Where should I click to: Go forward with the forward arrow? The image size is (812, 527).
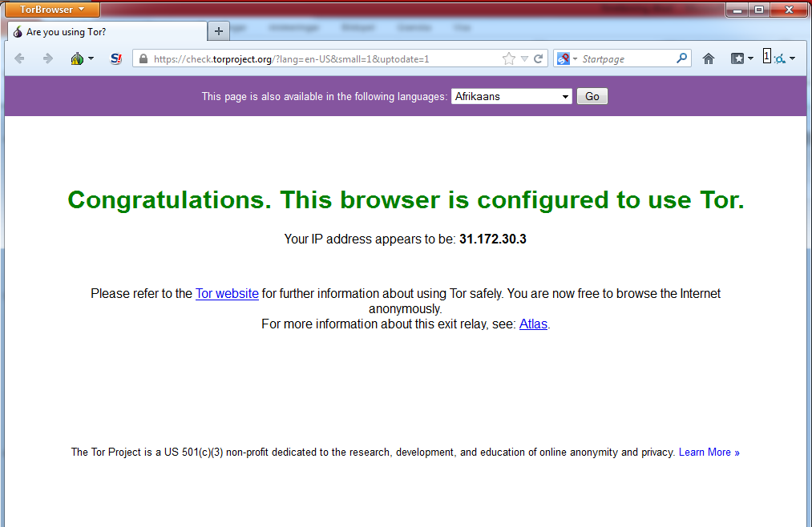[47, 58]
